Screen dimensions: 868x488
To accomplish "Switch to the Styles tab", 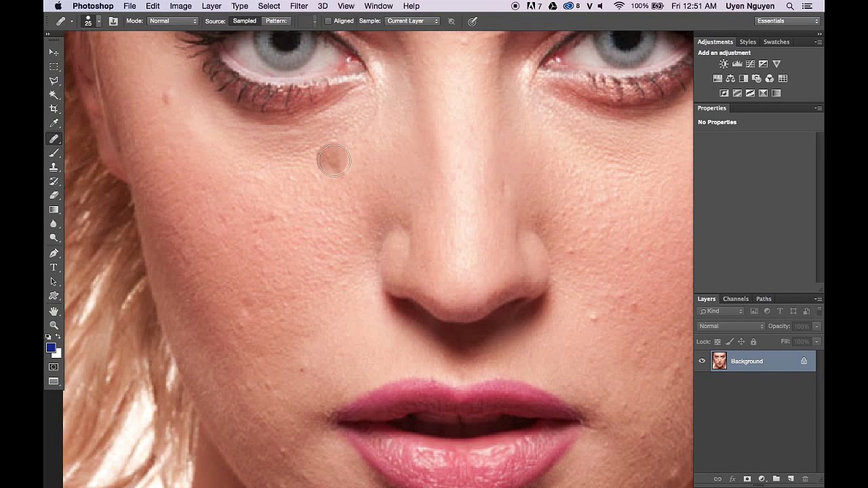I will click(748, 42).
